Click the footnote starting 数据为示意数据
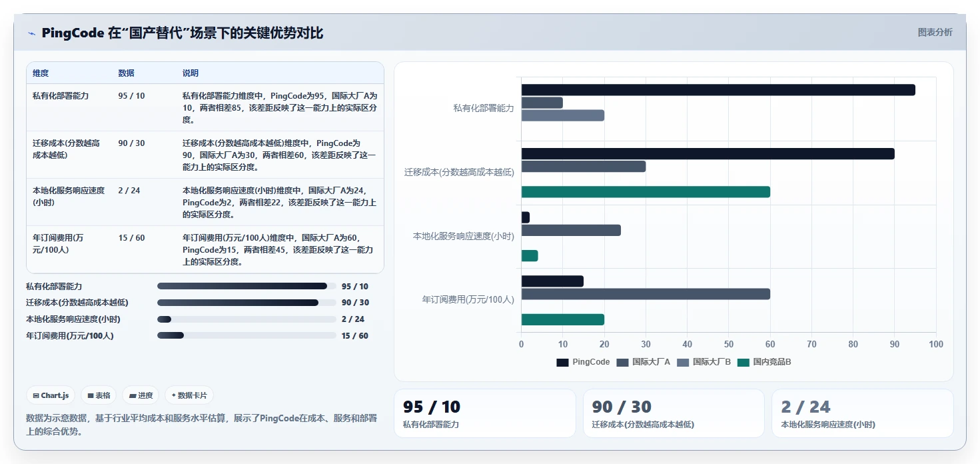The width and height of the screenshot is (980, 464). click(x=201, y=425)
